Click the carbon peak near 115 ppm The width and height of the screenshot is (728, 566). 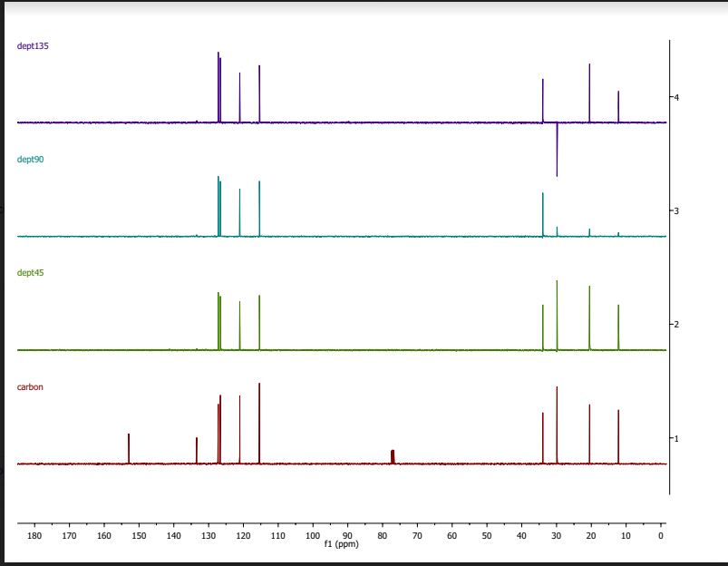coord(259,424)
